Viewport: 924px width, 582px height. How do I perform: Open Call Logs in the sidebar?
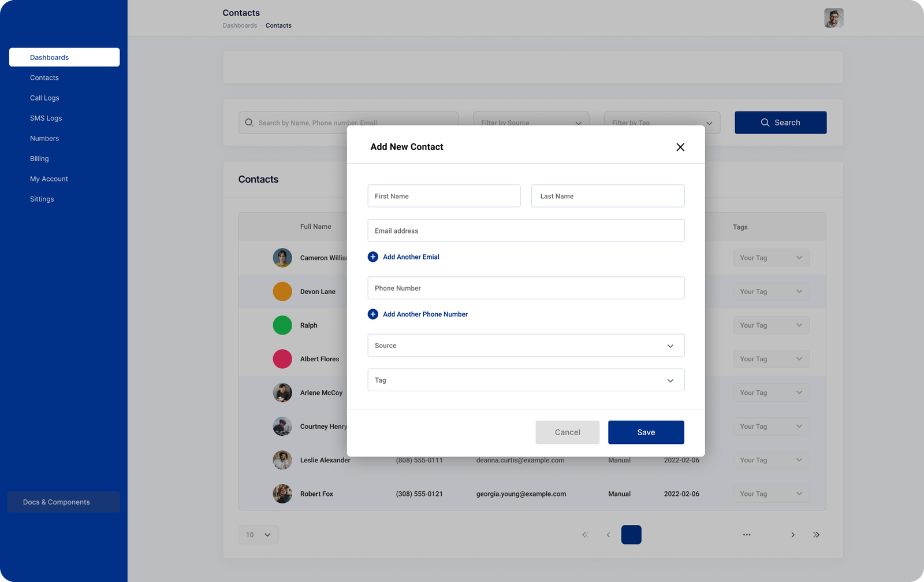click(x=44, y=98)
